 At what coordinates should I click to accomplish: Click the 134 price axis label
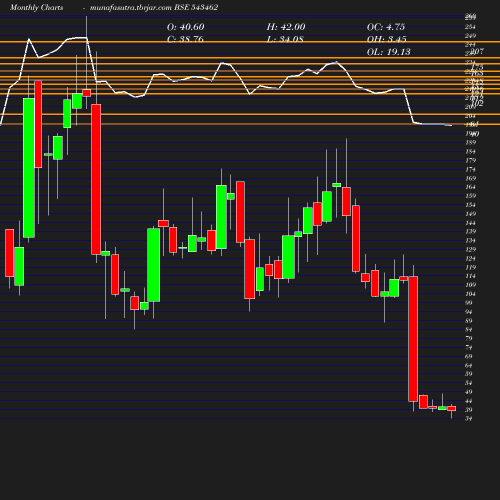click(x=470, y=240)
